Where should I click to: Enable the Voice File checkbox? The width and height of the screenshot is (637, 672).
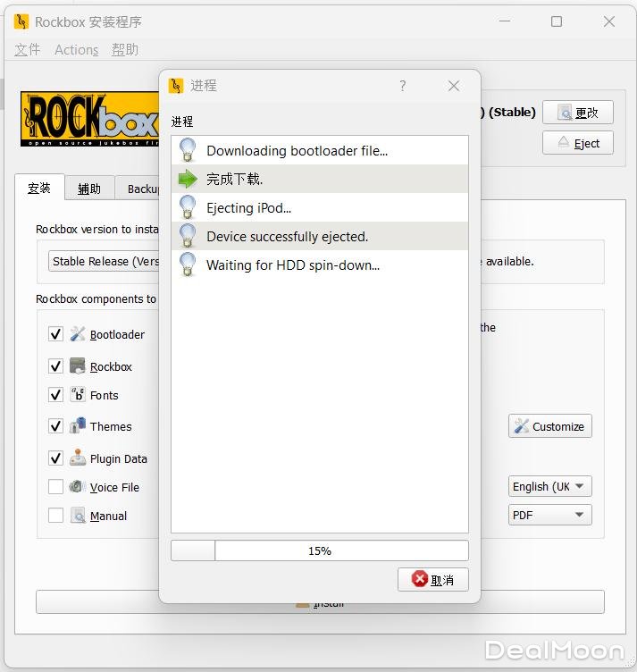pos(55,487)
